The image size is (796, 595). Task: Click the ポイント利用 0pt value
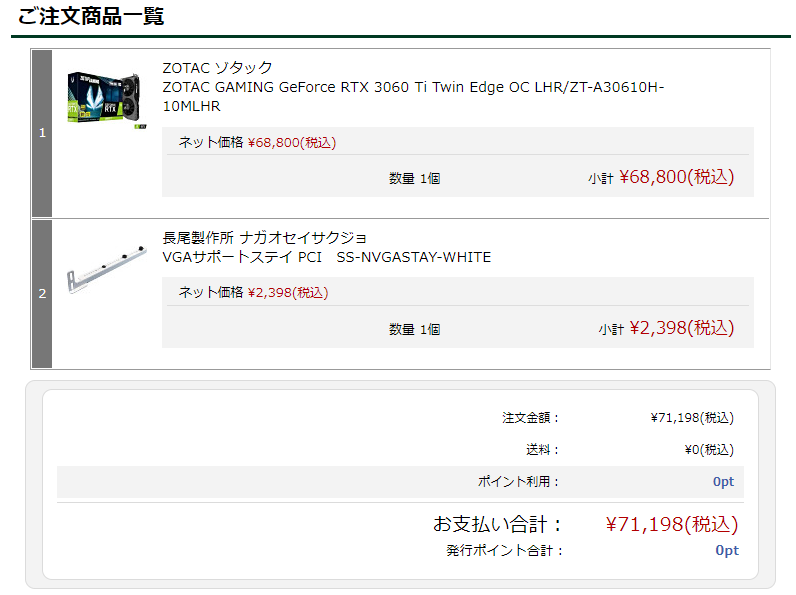(723, 482)
